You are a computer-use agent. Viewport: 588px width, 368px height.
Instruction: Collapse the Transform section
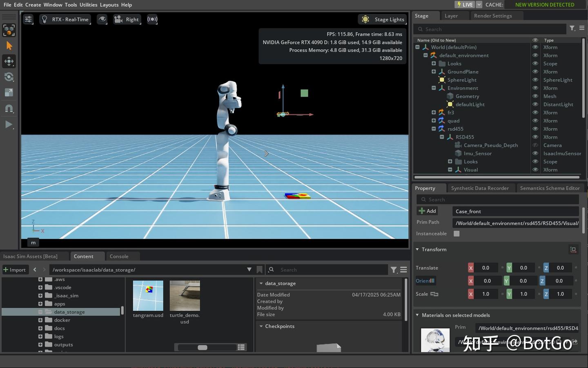click(417, 249)
